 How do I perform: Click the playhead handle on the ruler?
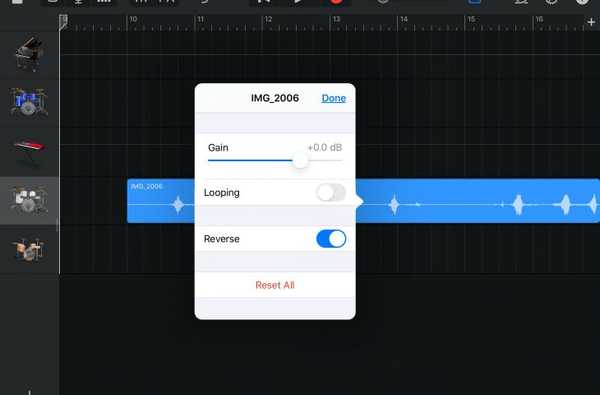(x=64, y=22)
